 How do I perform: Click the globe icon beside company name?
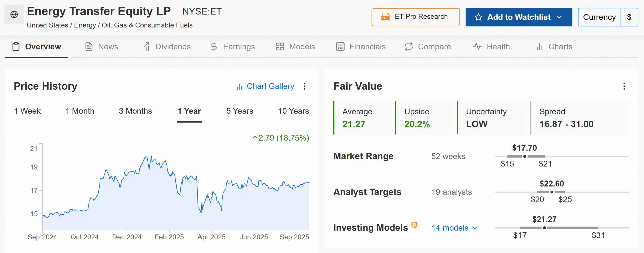14,14
